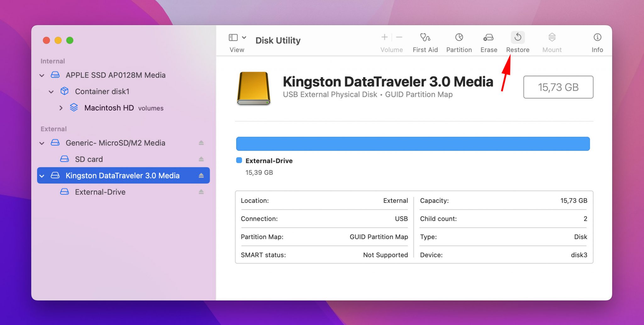Eject Generic- MicroSD/M2 Media
The width and height of the screenshot is (644, 325).
click(201, 143)
